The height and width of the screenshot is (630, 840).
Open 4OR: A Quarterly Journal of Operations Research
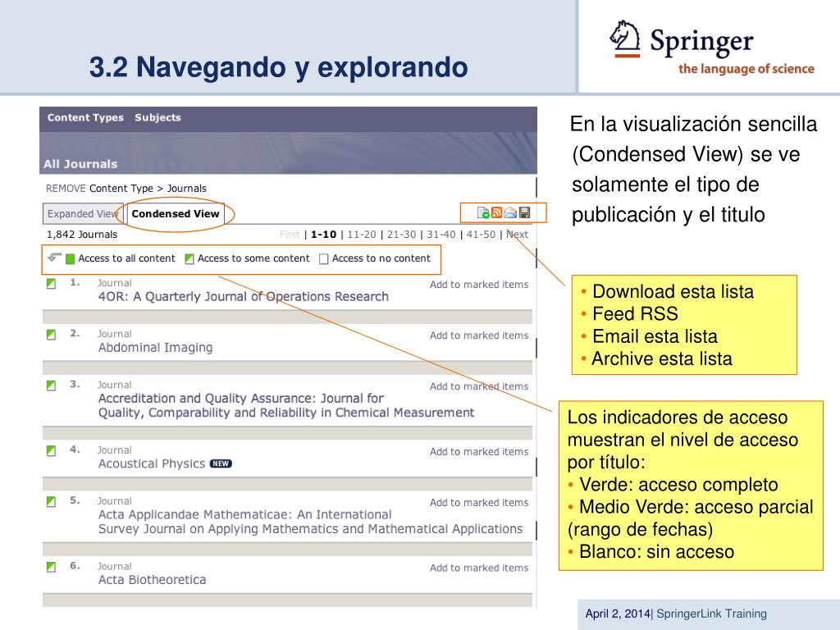click(x=243, y=296)
